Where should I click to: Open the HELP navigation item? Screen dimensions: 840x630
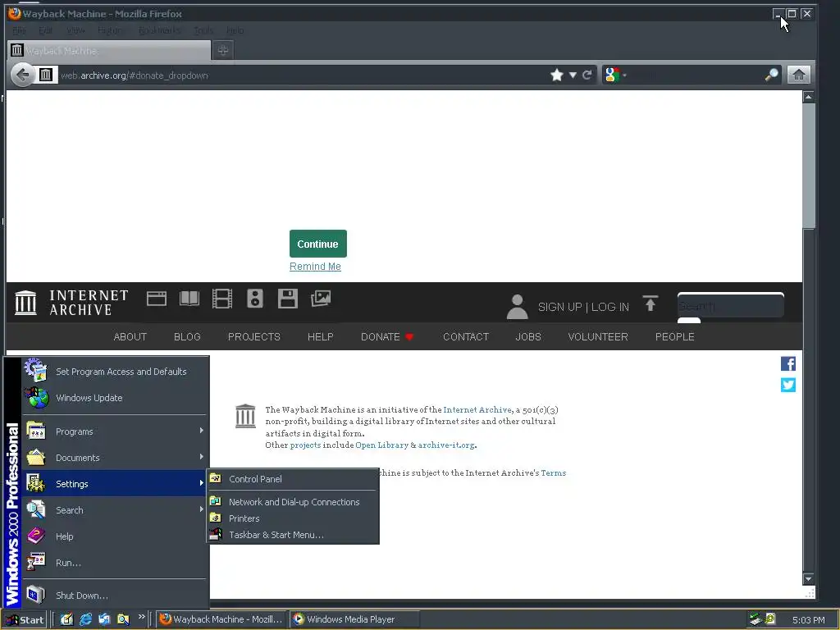(321, 336)
